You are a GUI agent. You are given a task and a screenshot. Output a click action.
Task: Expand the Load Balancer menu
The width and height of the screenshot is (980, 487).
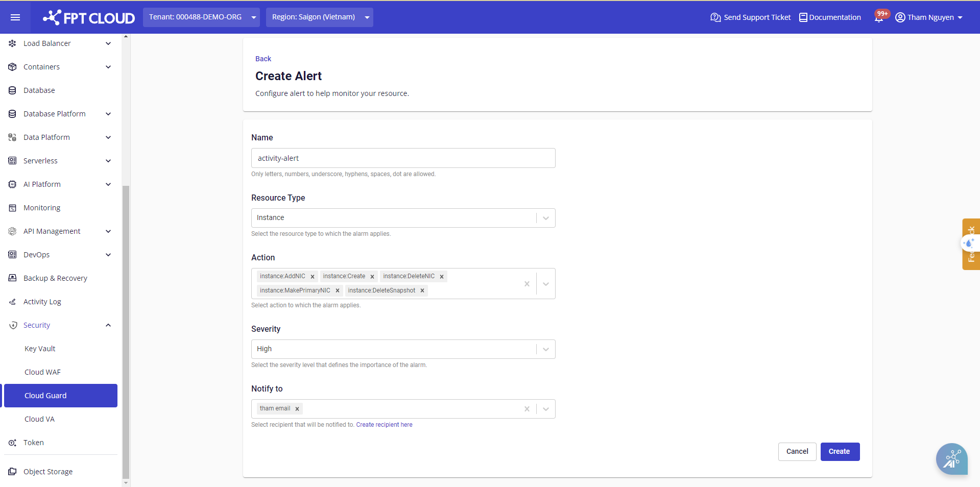(x=108, y=43)
